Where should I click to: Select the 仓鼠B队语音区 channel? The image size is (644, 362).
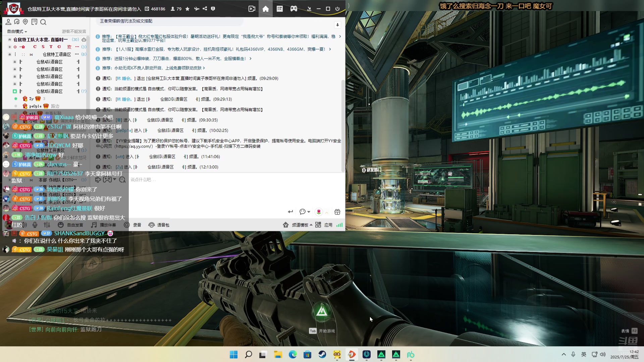click(49, 69)
